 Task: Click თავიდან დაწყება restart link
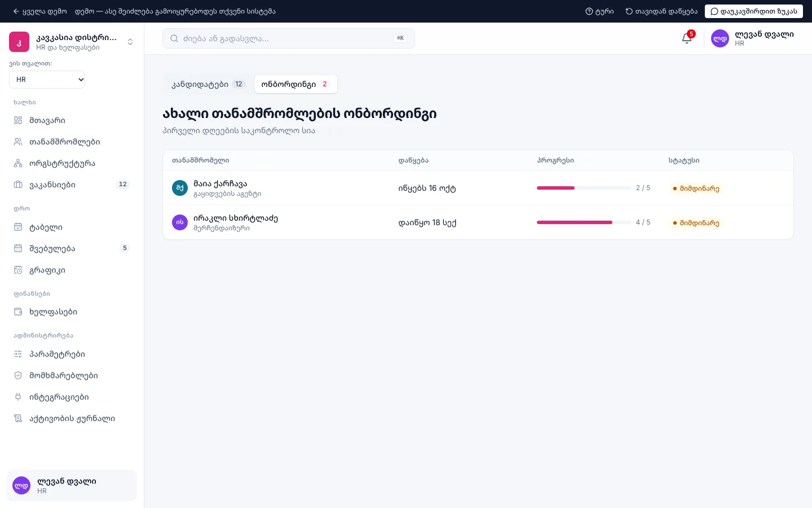click(661, 11)
